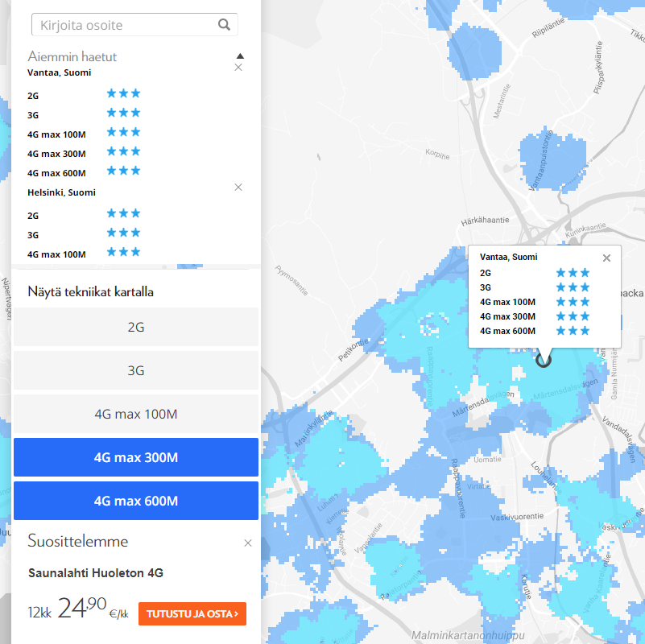Enable 3G coverage layer on map
The height and width of the screenshot is (644, 645).
point(136,371)
